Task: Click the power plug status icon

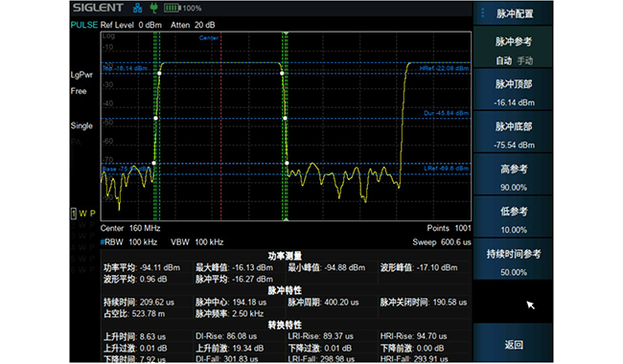Action: click(x=153, y=8)
